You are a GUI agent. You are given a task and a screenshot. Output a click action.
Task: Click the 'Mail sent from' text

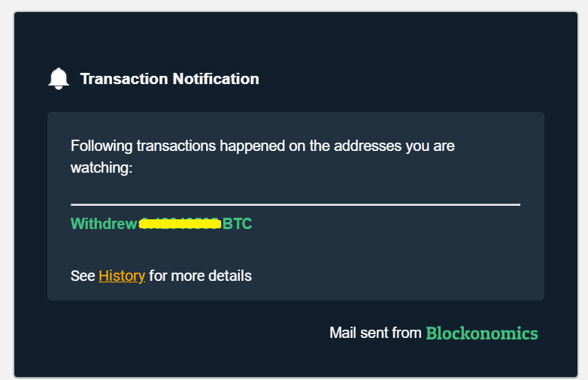375,333
